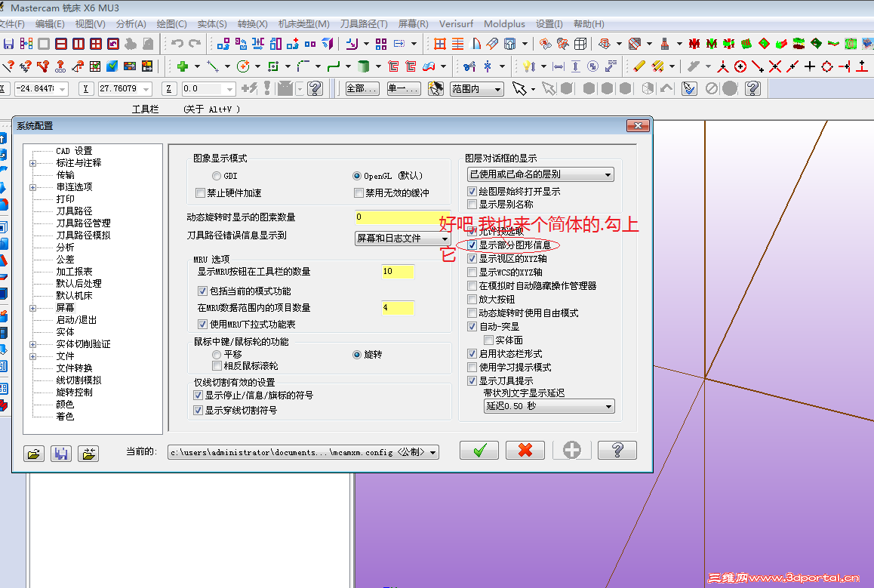Uncheck the 显示穿线切割符号 checkbox

[x=198, y=410]
